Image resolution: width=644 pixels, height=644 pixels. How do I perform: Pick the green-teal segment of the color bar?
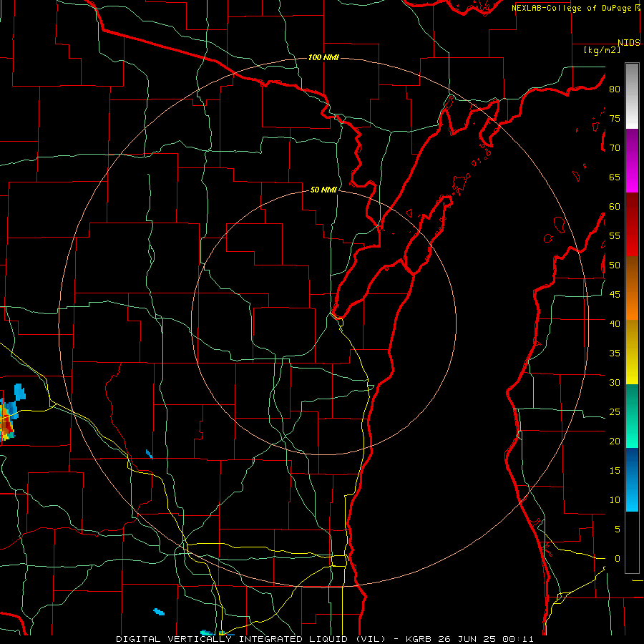(632, 416)
